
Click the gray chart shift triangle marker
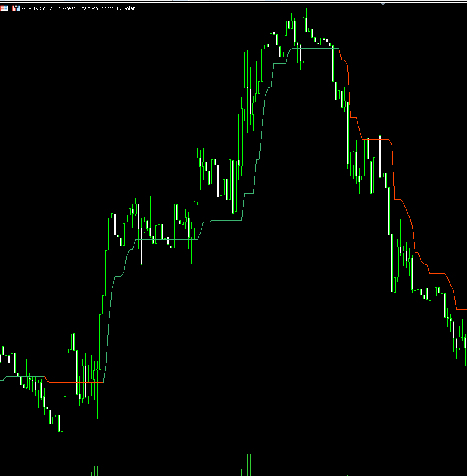pyautogui.click(x=383, y=4)
